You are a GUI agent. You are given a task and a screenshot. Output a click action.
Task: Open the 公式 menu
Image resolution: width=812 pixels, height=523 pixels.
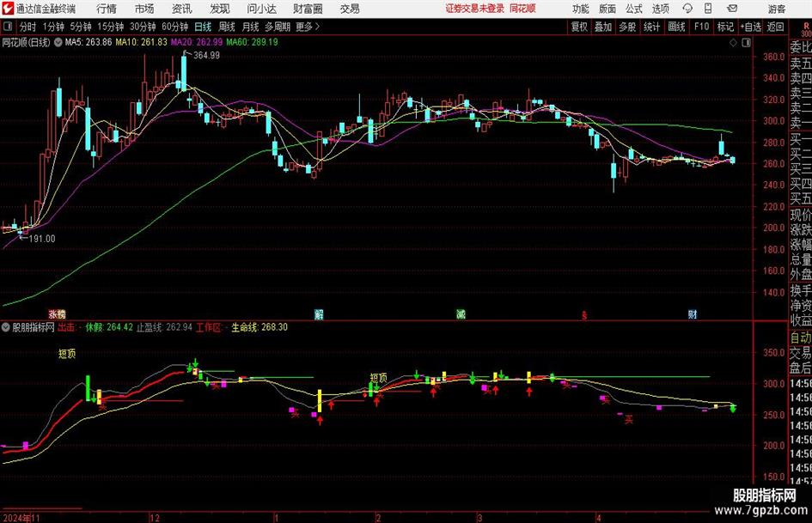pos(633,9)
